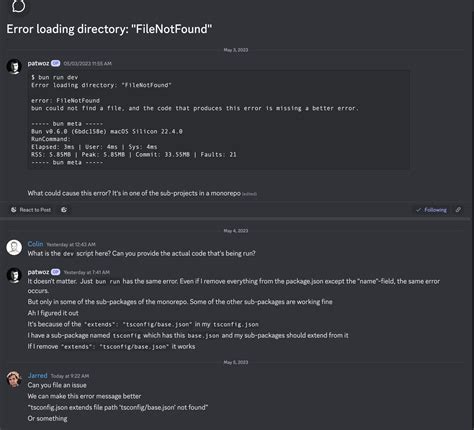Copy the post link via the chain icon

[x=459, y=210]
